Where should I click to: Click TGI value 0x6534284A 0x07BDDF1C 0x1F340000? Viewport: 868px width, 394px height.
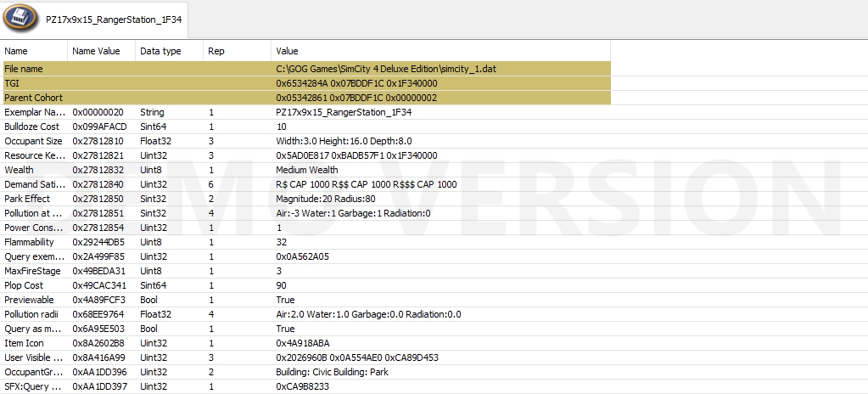[356, 83]
